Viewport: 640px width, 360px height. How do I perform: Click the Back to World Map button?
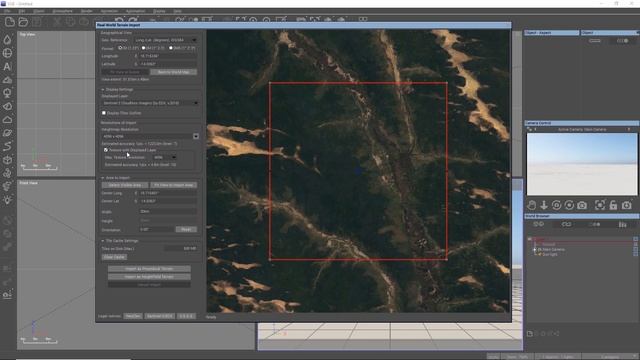173,72
